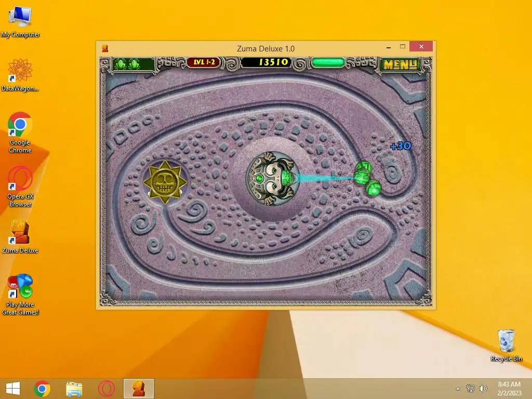This screenshot has width=532, height=399.
Task: Open File Explorer from the taskbar
Action: pyautogui.click(x=74, y=389)
